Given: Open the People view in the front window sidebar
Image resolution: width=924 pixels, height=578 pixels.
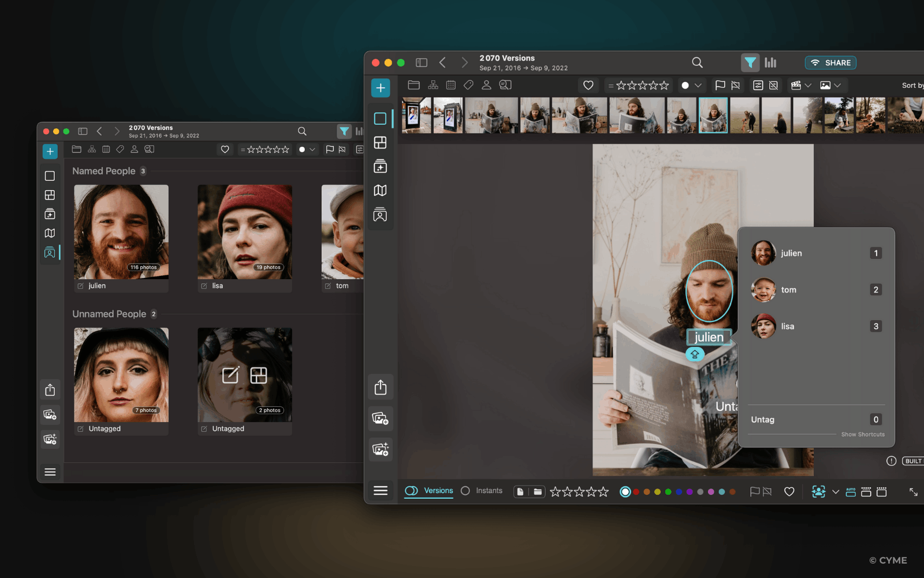Looking at the screenshot, I should click(380, 214).
